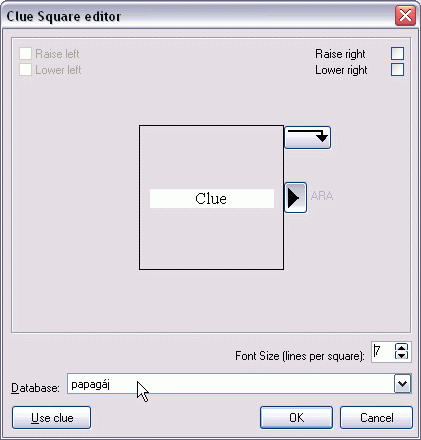Screen dimensions: 421x440
Task: Click the Cancel button
Action: pos(376,418)
